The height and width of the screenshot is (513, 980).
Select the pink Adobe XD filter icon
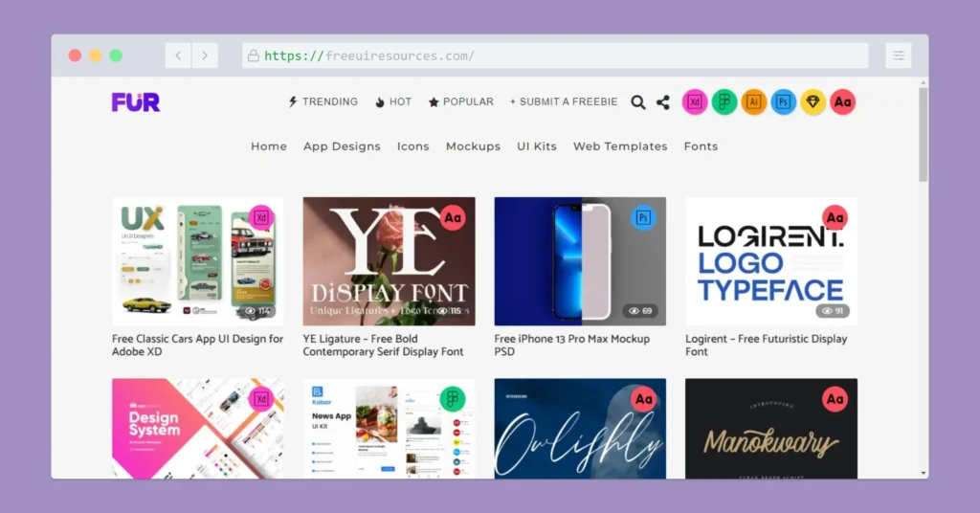(695, 102)
